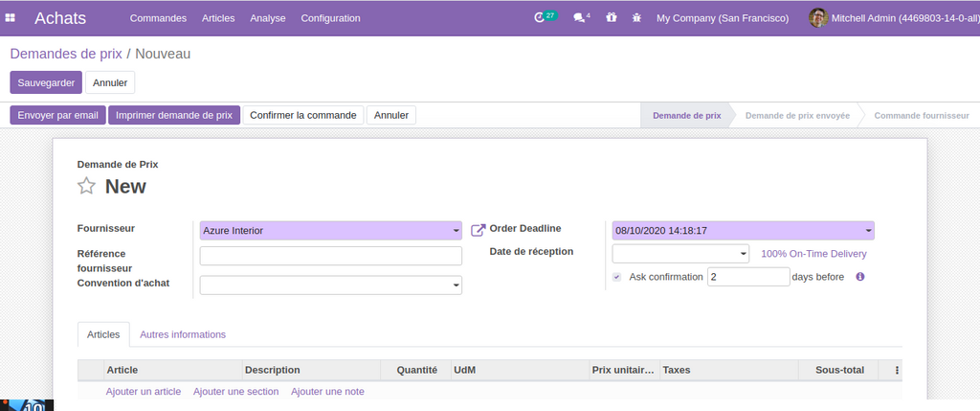Open the Date de réception dropdown
Viewport: 980px width, 411px height.
pyautogui.click(x=680, y=254)
